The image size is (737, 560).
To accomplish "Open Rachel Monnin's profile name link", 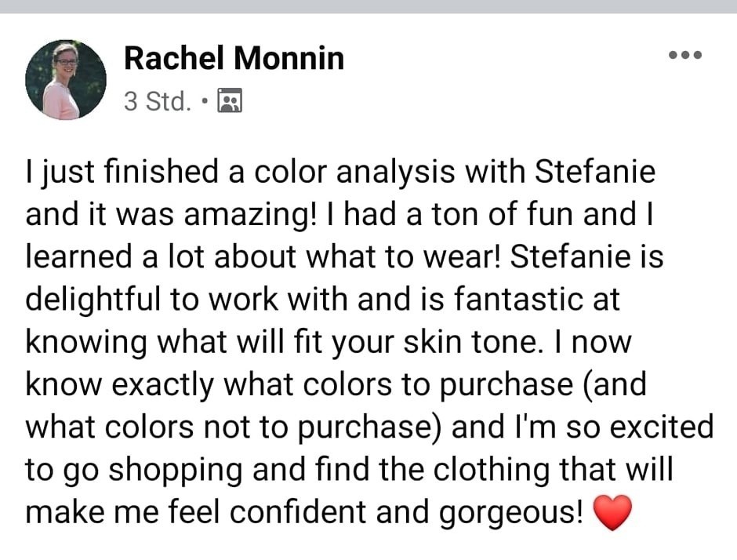I will [234, 58].
